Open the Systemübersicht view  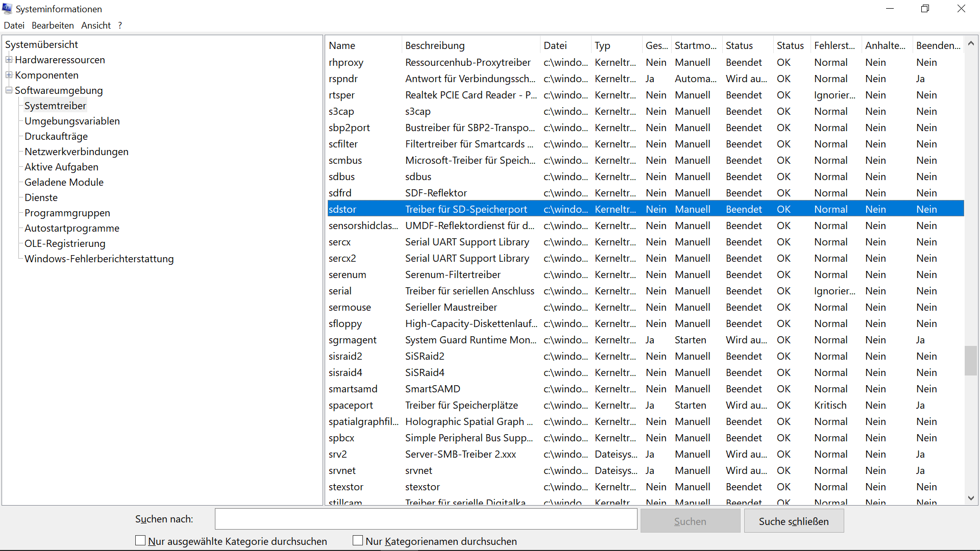pos(41,44)
